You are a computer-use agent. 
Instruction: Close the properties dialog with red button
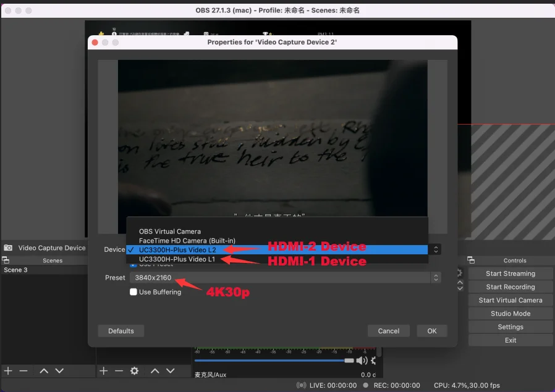point(95,43)
